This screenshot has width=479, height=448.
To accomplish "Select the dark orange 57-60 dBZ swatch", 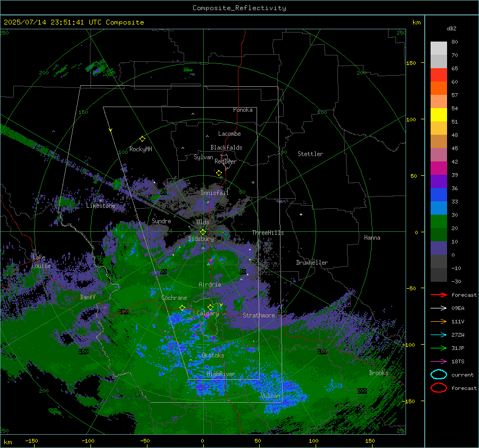I will click(x=439, y=88).
